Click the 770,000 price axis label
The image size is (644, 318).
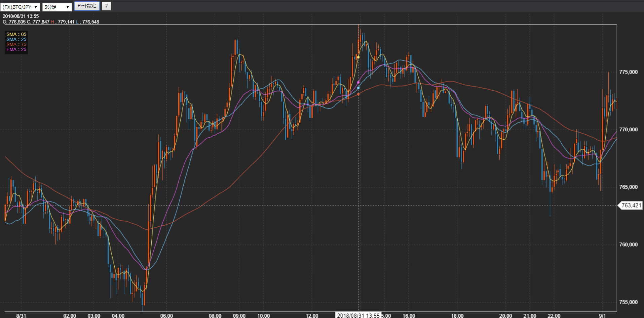click(628, 129)
